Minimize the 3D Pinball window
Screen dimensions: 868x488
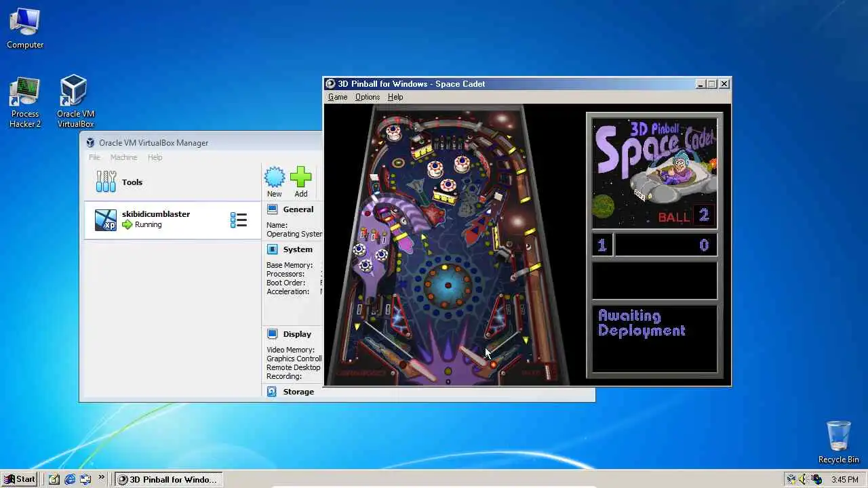click(x=701, y=84)
